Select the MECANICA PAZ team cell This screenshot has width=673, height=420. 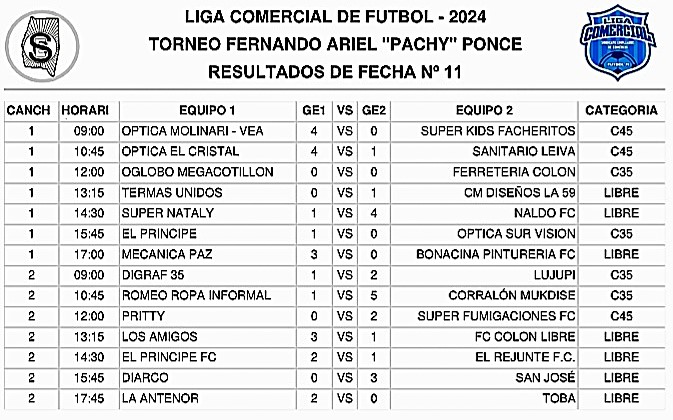click(x=208, y=254)
